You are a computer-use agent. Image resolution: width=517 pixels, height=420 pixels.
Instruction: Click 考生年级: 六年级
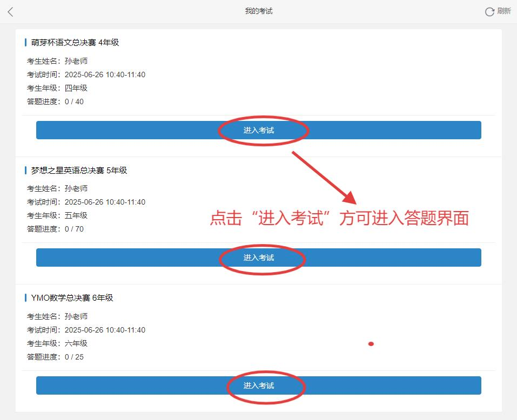57,343
